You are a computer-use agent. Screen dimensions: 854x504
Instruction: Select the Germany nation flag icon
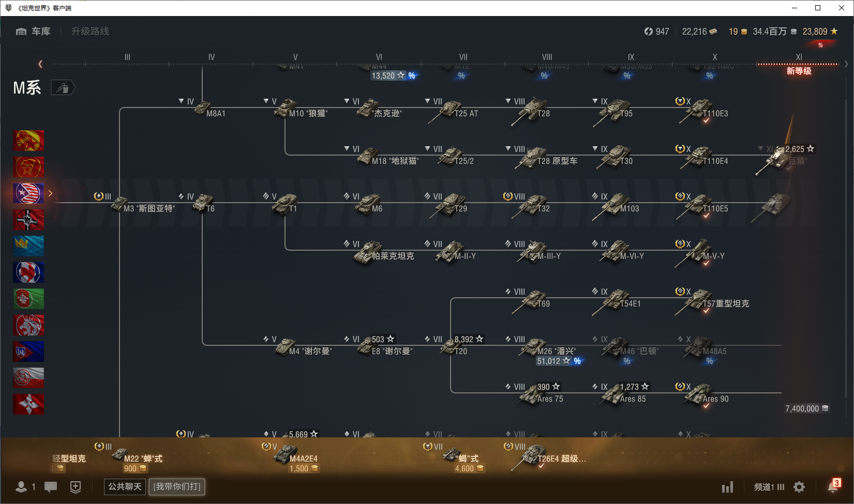coord(28,220)
